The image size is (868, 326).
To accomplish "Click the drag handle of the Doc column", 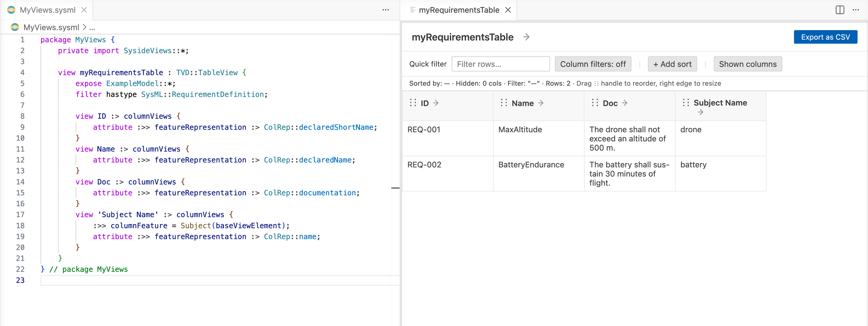I will (595, 103).
